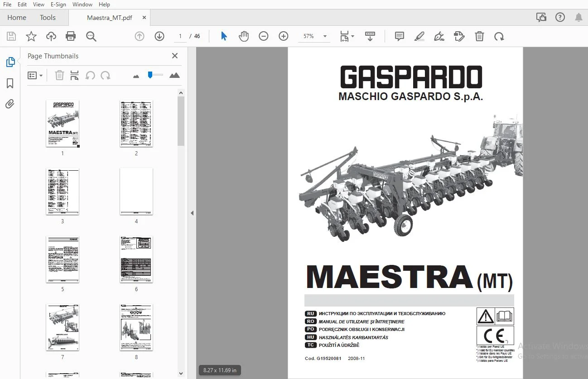Bookmark this file with the star icon

(x=31, y=36)
